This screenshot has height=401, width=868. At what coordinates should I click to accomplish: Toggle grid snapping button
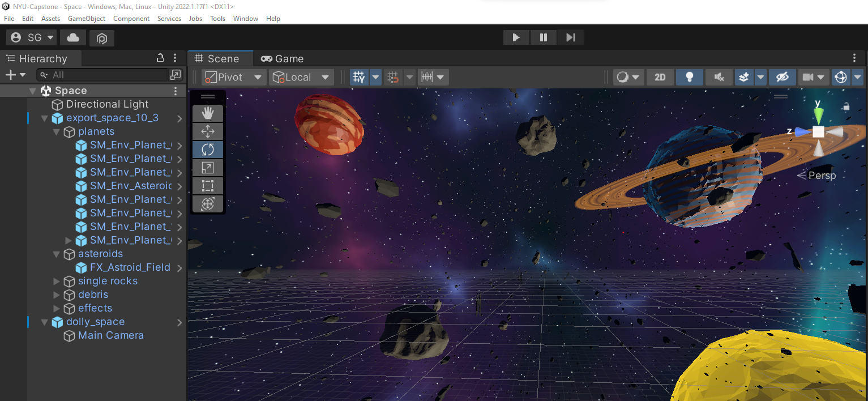[x=393, y=77]
